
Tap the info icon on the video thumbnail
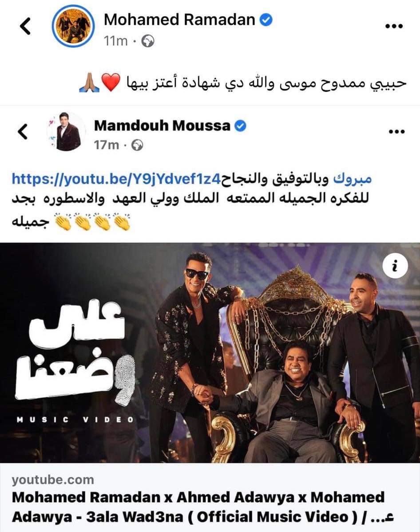[x=395, y=266]
